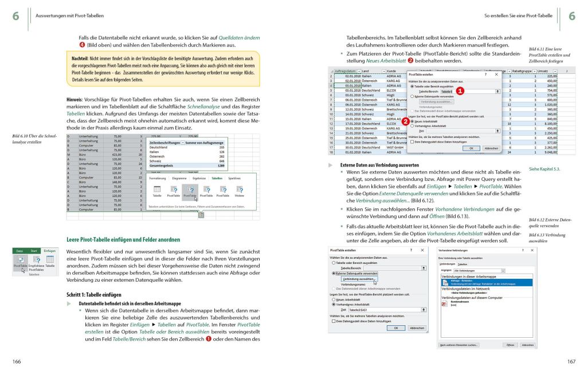Click OK below the Tabelle3!$A$1 field
The width and height of the screenshot is (588, 371).
coord(396,328)
